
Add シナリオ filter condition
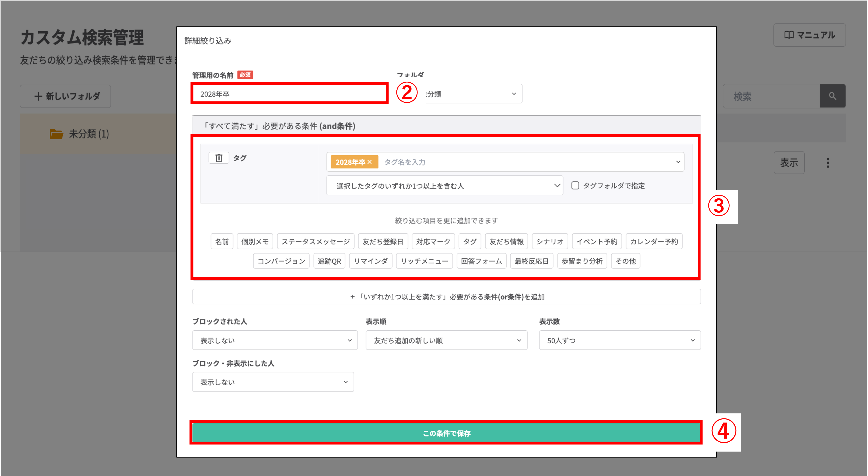(550, 242)
